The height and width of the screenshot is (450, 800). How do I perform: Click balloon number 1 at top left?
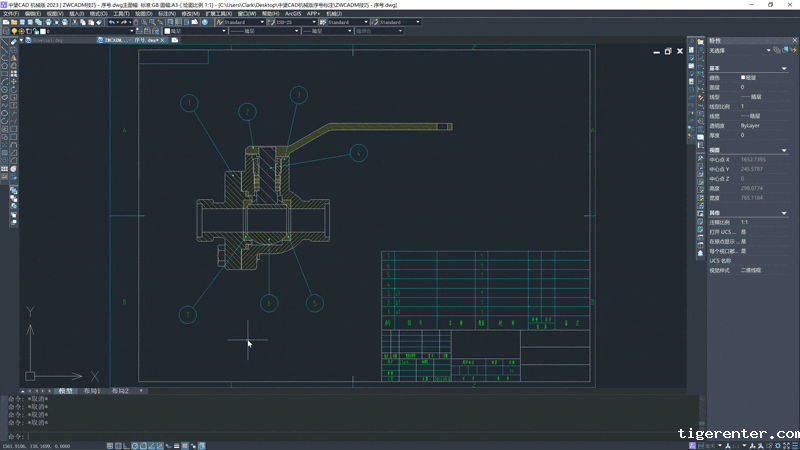(x=189, y=103)
